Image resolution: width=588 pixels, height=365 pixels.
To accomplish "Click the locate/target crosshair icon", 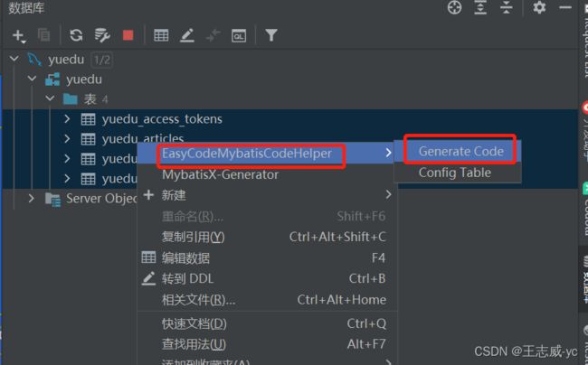I will [454, 7].
